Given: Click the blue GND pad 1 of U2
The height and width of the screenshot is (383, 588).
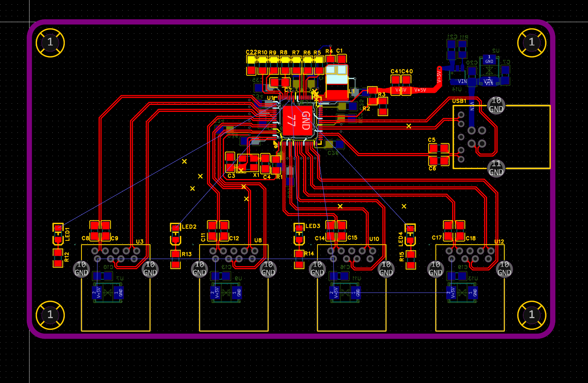Looking at the screenshot, I should 489,59.
